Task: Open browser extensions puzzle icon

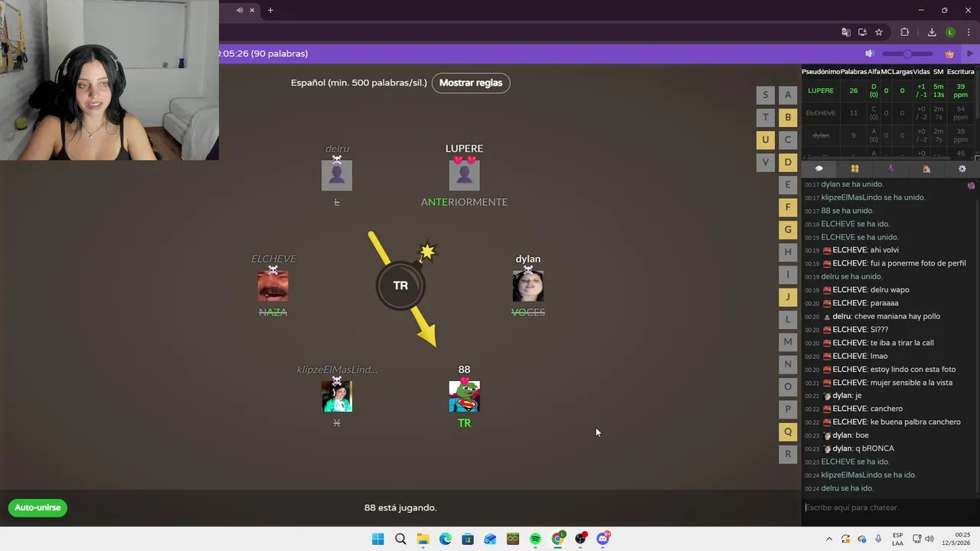Action: [x=905, y=32]
